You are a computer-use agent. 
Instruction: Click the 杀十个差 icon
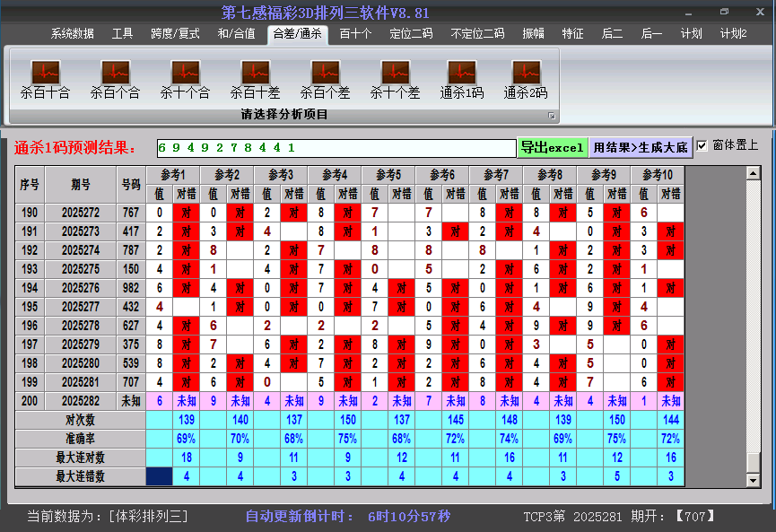395,73
